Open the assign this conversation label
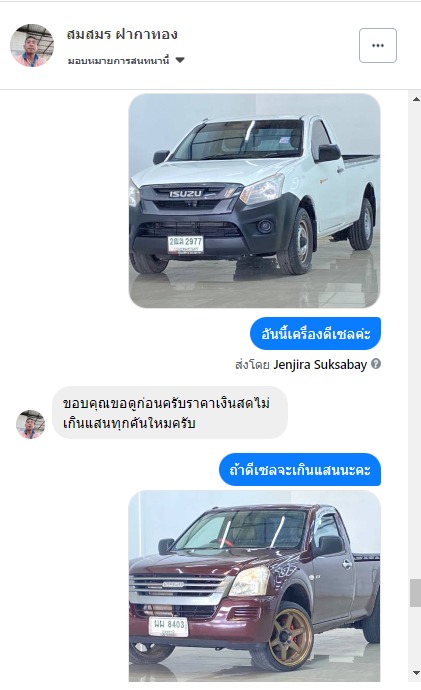Screen dimensions: 421x690 [x=118, y=61]
